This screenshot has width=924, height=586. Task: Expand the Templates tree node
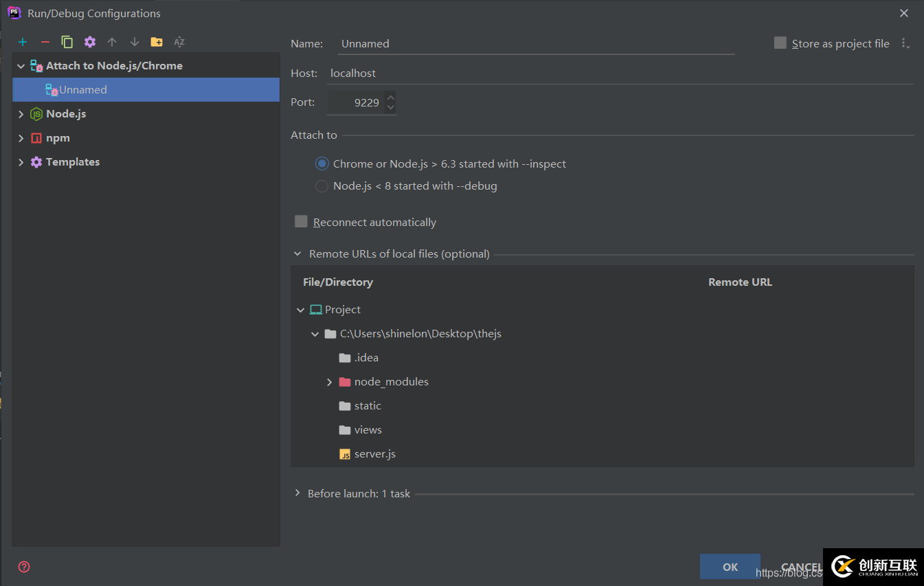coord(21,162)
